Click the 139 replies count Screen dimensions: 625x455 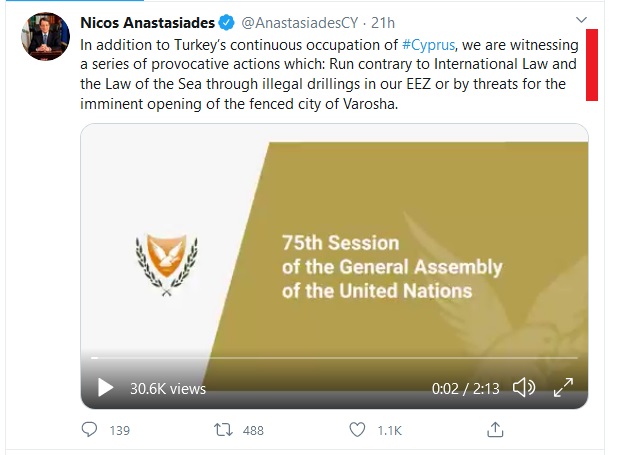click(119, 430)
